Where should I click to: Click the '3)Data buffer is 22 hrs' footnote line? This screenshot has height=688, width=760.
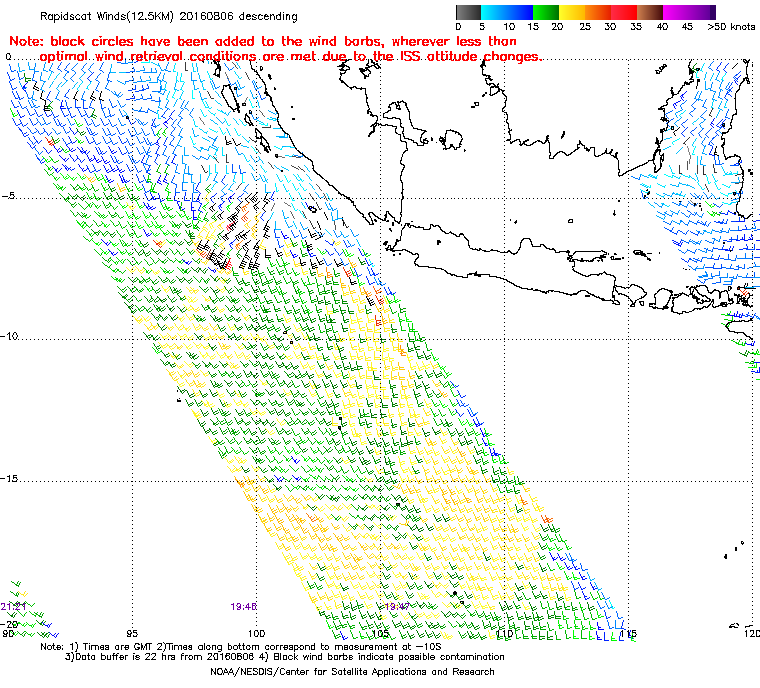(x=285, y=657)
